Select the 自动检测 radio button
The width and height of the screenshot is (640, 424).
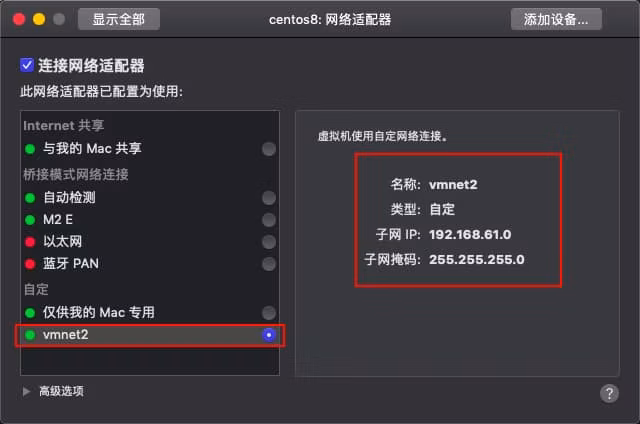point(269,198)
